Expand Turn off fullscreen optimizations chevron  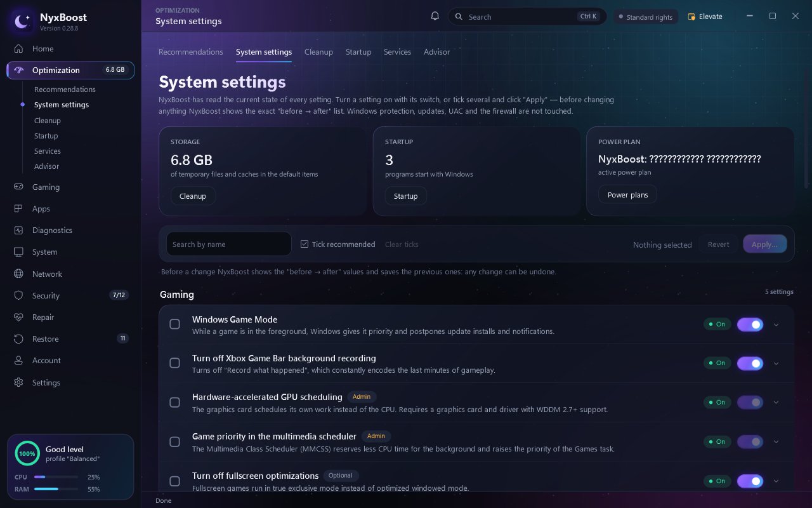776,481
